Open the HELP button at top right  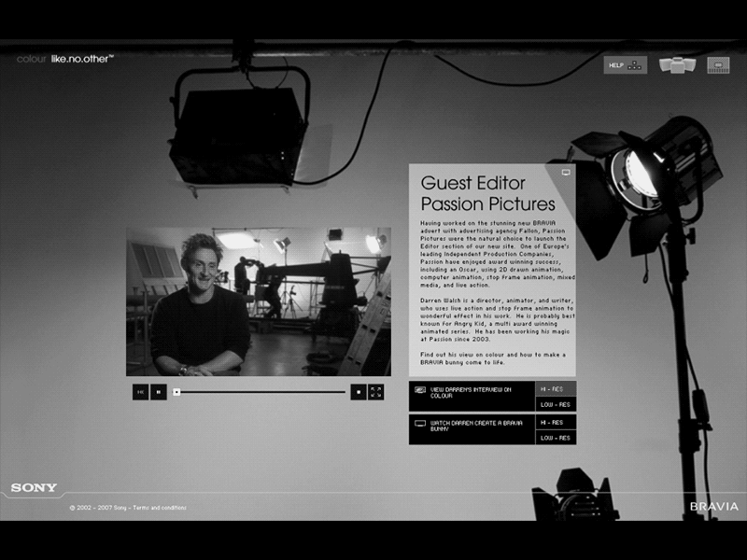pyautogui.click(x=625, y=65)
